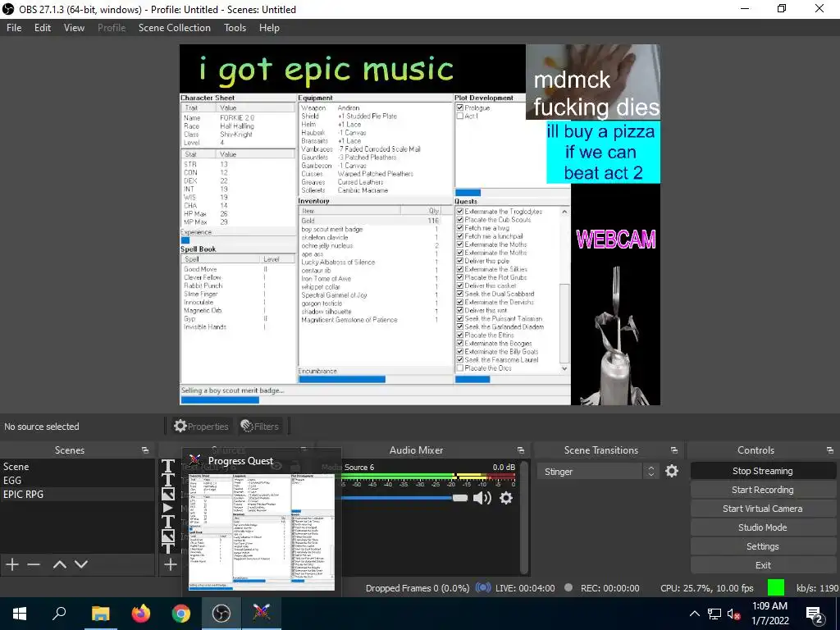Show hidden system tray icons chevron
The width and height of the screenshot is (840, 630).
click(694, 614)
